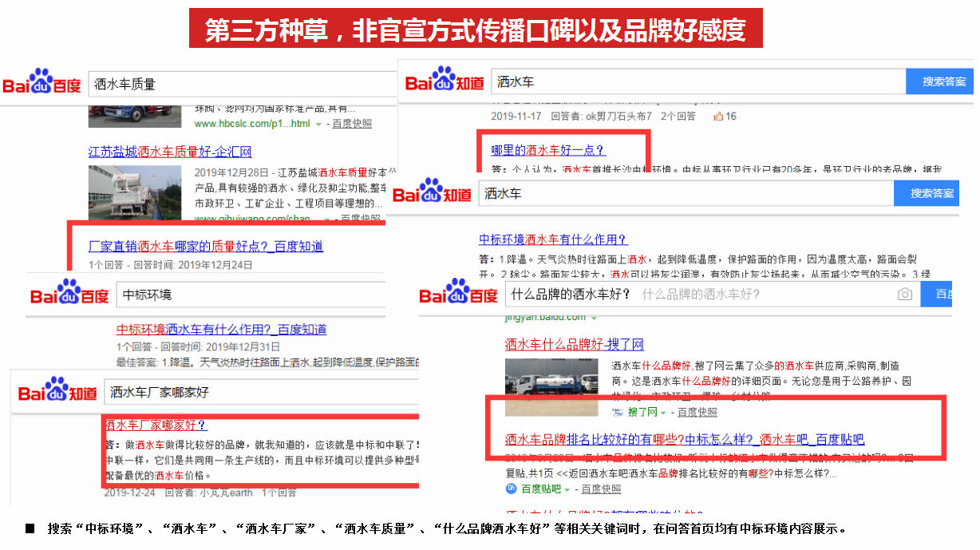Screen dimensions: 980x550
Task: Click the answerer name 小克克earth
Action: (227, 493)
